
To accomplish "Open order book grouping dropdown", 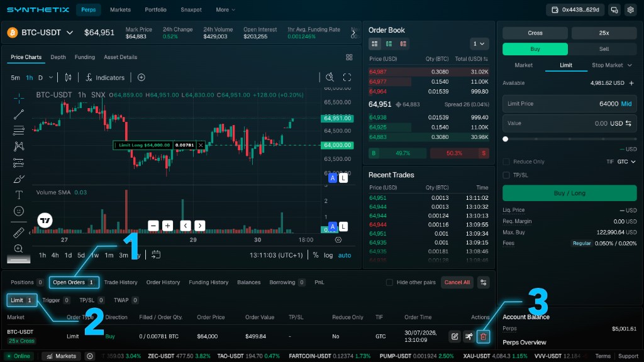I will coord(479,43).
